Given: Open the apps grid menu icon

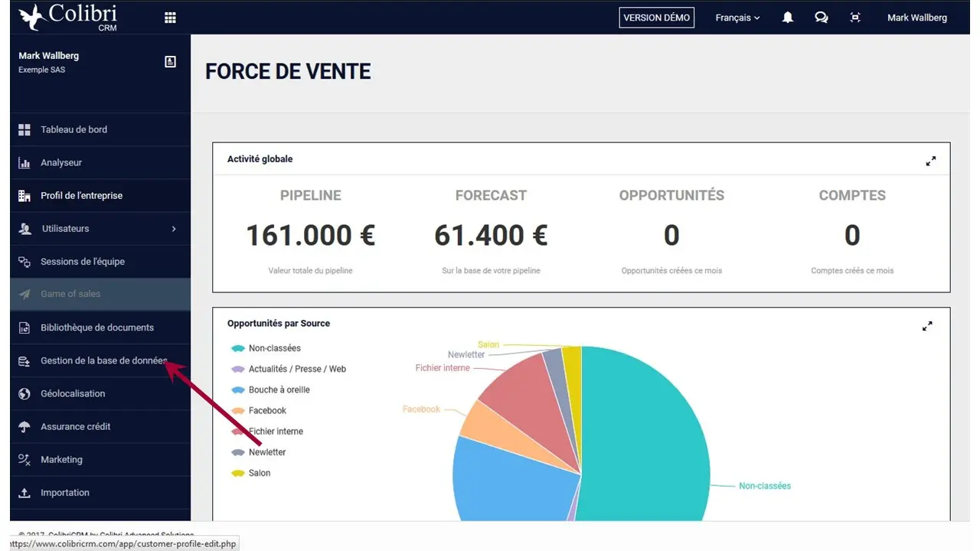Looking at the screenshot, I should (x=170, y=18).
